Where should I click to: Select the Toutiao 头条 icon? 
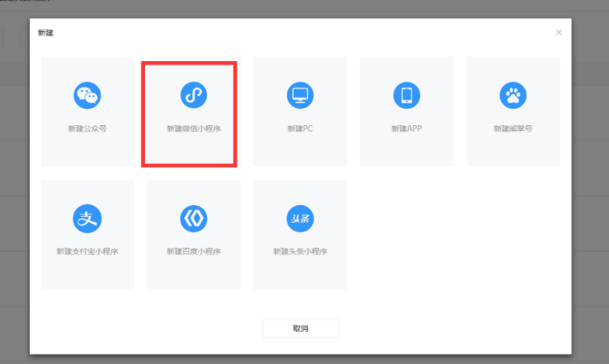pos(300,218)
